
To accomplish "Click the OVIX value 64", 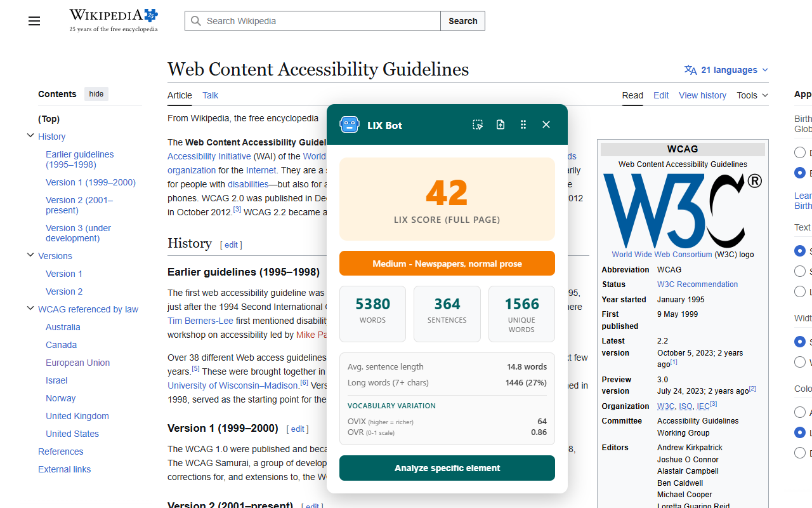I will [x=542, y=421].
